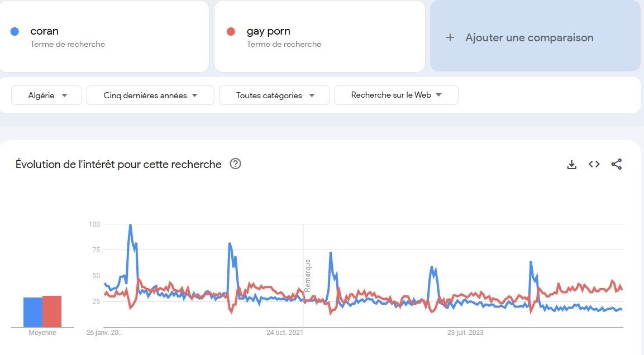Open the Algérie country dropdown
The height and width of the screenshot is (355, 644).
click(47, 95)
